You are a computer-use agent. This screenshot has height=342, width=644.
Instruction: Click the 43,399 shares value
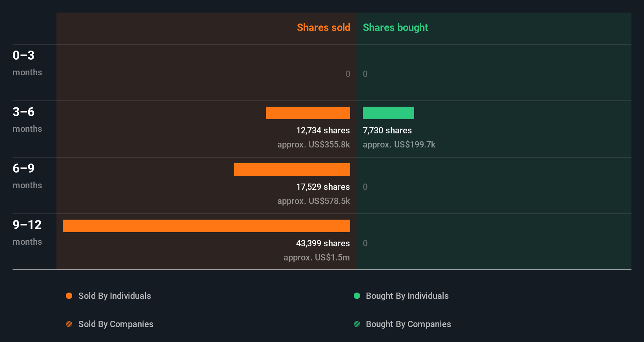(323, 244)
